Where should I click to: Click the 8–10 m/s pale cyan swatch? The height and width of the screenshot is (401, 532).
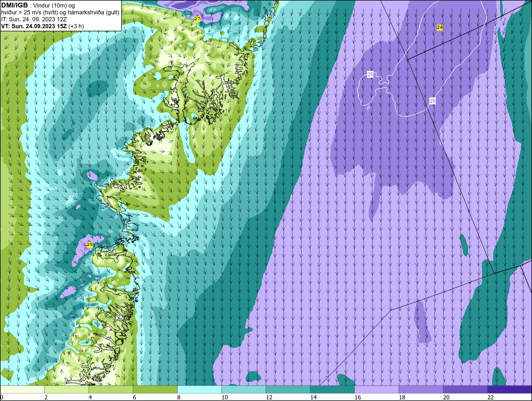click(x=199, y=389)
